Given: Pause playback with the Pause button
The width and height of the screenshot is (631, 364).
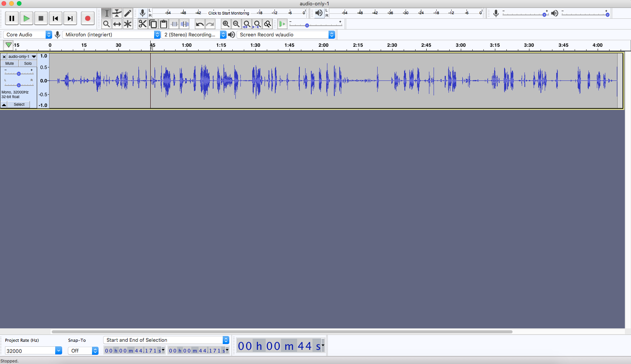Looking at the screenshot, I should click(12, 18).
